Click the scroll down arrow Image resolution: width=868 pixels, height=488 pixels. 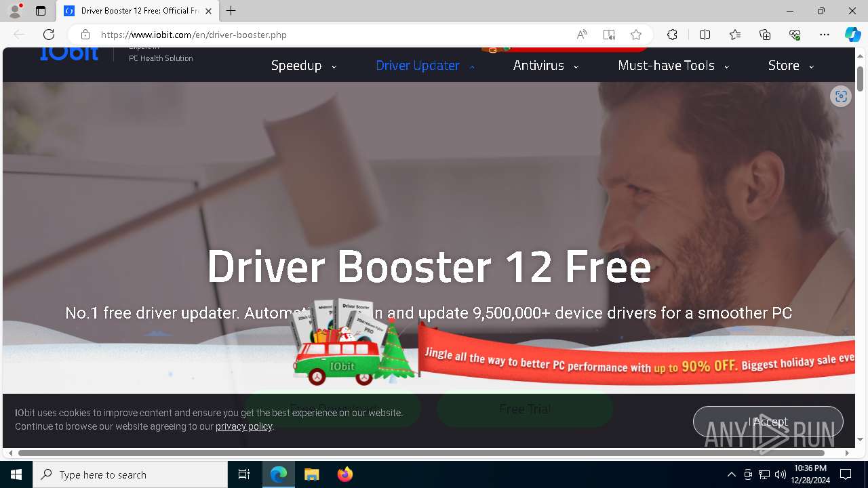point(861,440)
